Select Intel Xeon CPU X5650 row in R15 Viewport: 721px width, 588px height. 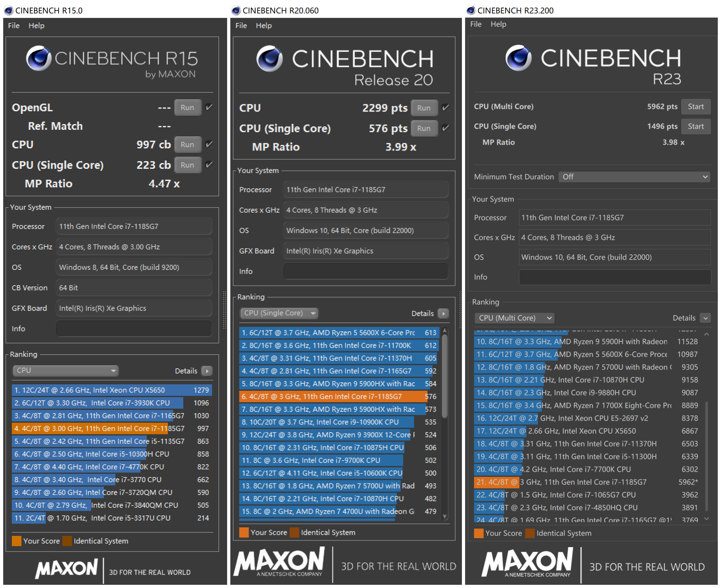point(112,390)
